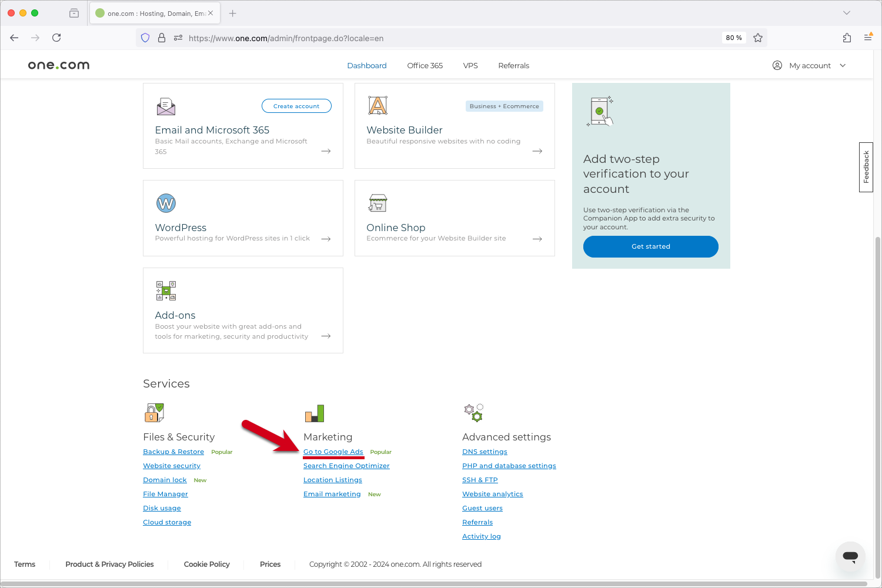
Task: Click the Get started two-step verification button
Action: pyautogui.click(x=650, y=246)
